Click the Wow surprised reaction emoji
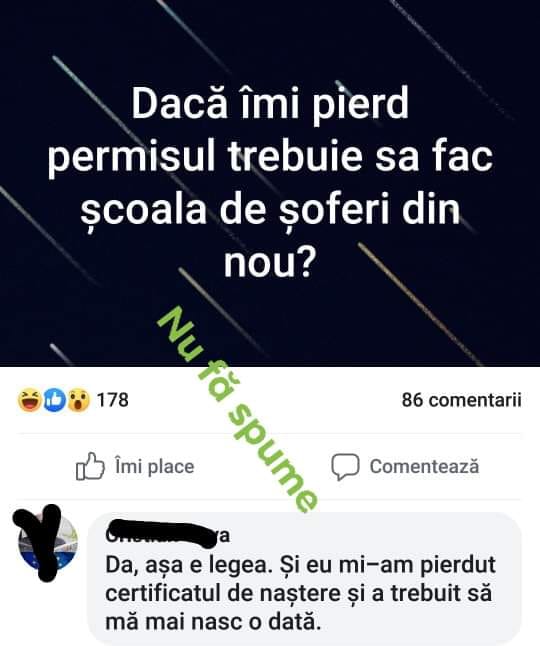 pos(79,400)
